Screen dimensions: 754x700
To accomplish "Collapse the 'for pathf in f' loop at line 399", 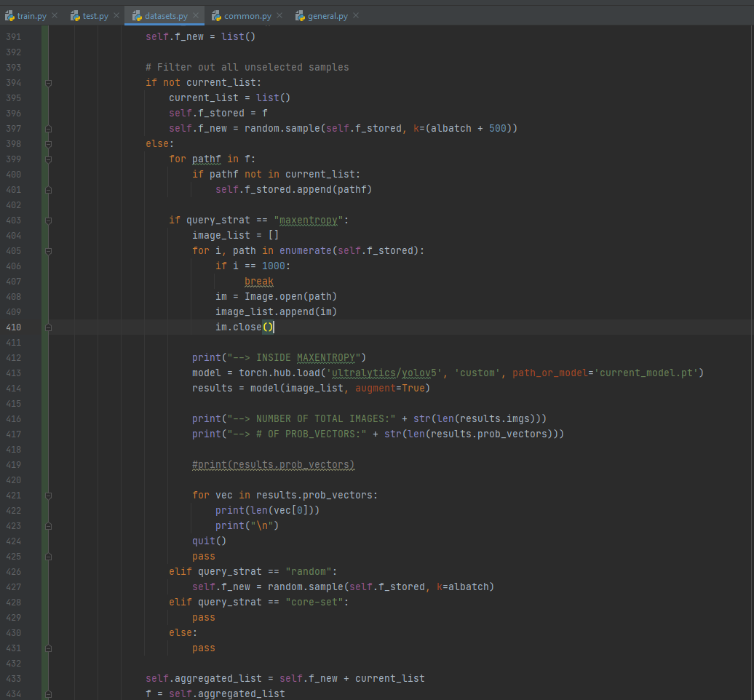I will coord(49,159).
